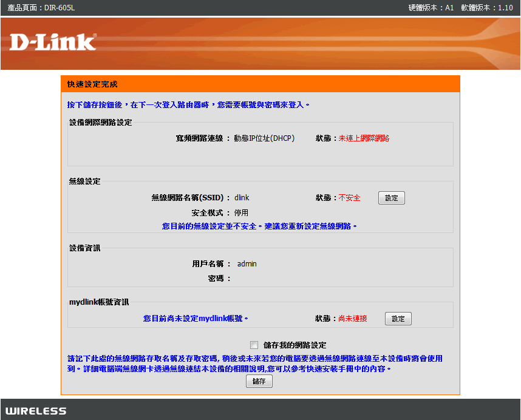Click the WIRELESS footer logo
521x420 pixels.
tap(36, 411)
